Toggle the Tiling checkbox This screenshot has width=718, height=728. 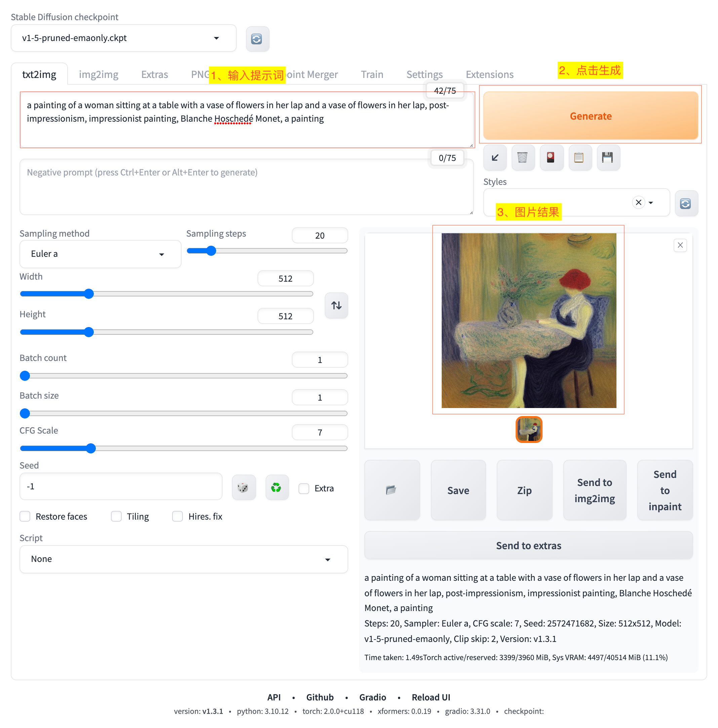[116, 516]
